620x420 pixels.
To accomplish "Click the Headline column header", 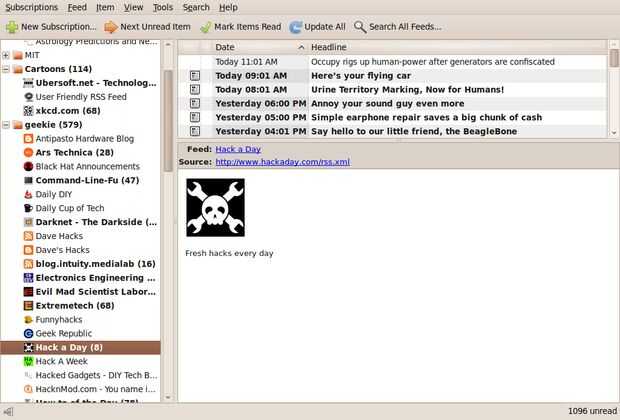I will (x=458, y=47).
